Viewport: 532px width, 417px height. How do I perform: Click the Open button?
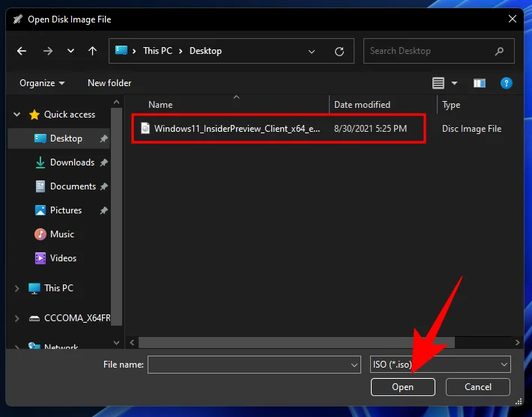402,387
